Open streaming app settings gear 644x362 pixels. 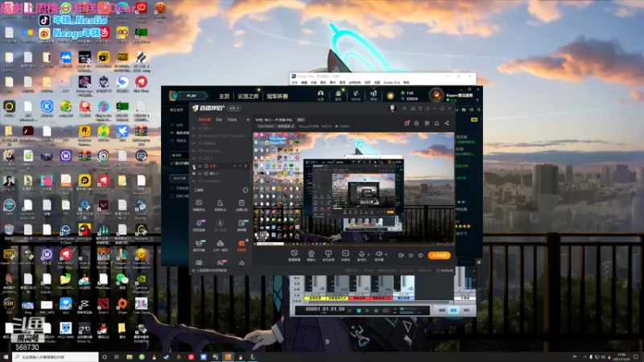pos(420,255)
